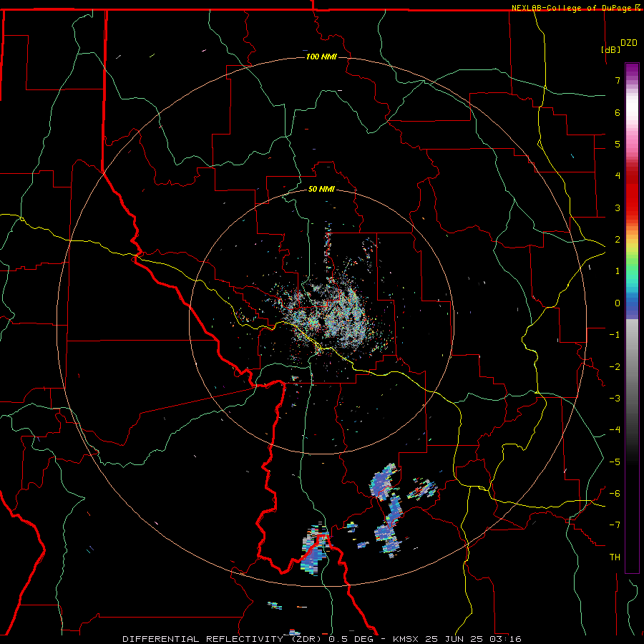Select the 100 NMI range ring label
The image size is (644, 644).
point(321,57)
